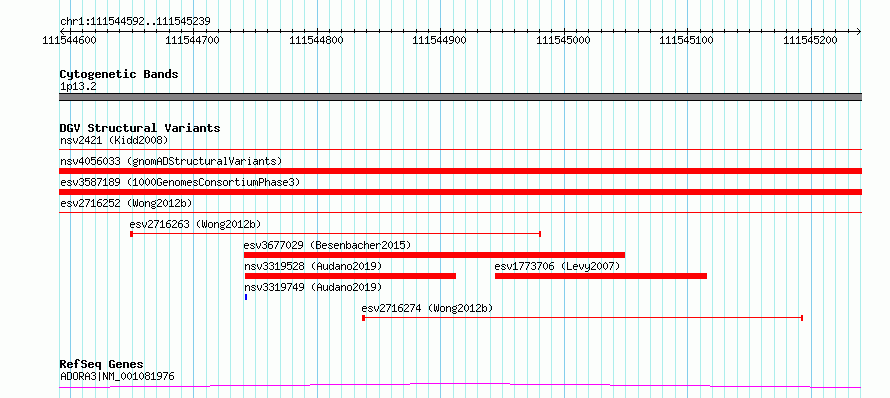Click the gray 1p13.2 cytogenetic band bar
Viewport: 890px width, 398px height.
point(460,97)
